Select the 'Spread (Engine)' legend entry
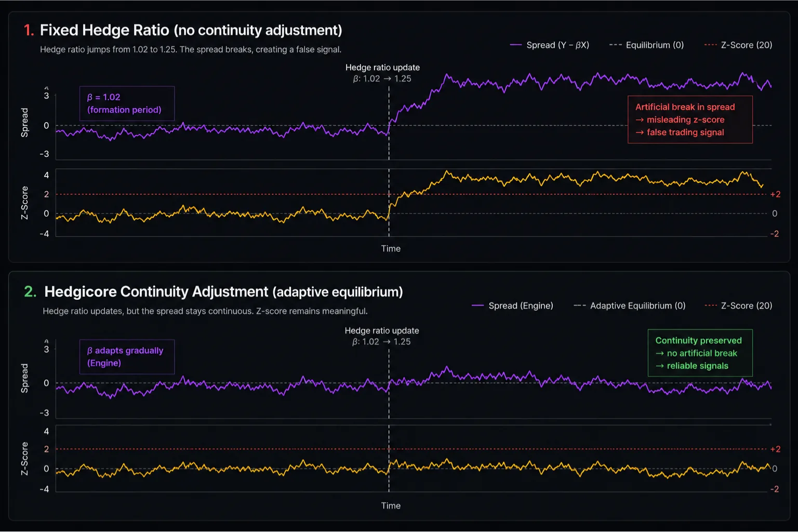Viewport: 798px width, 532px height. tap(512, 306)
